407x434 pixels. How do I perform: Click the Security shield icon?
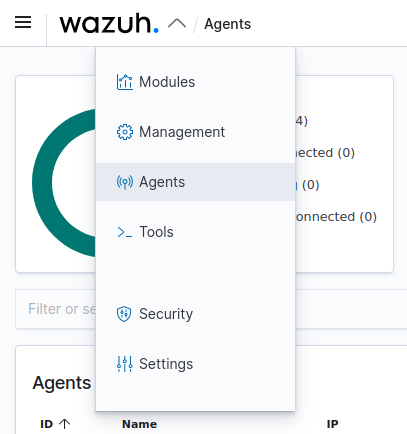(x=124, y=314)
